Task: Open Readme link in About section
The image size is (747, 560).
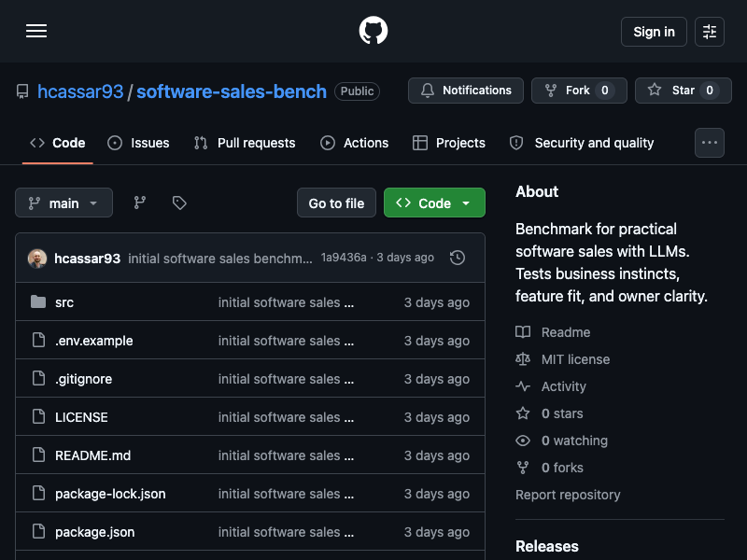Action: 566,332
